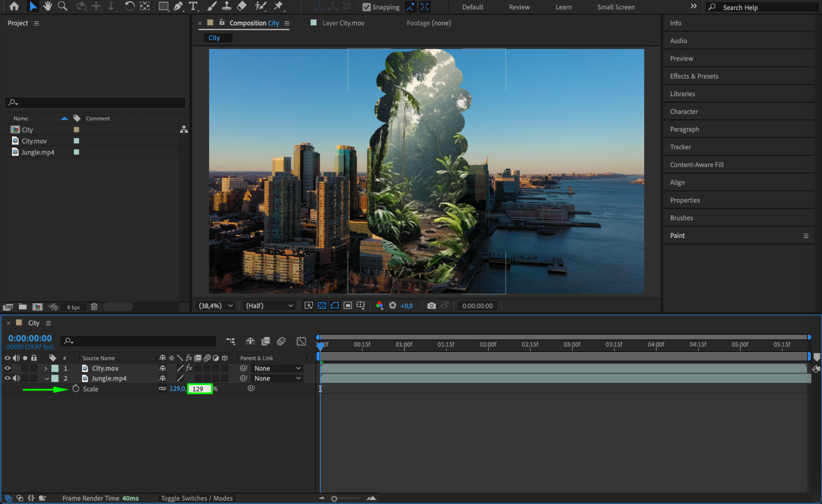Click the timeline zoom slider handle

pos(334,498)
